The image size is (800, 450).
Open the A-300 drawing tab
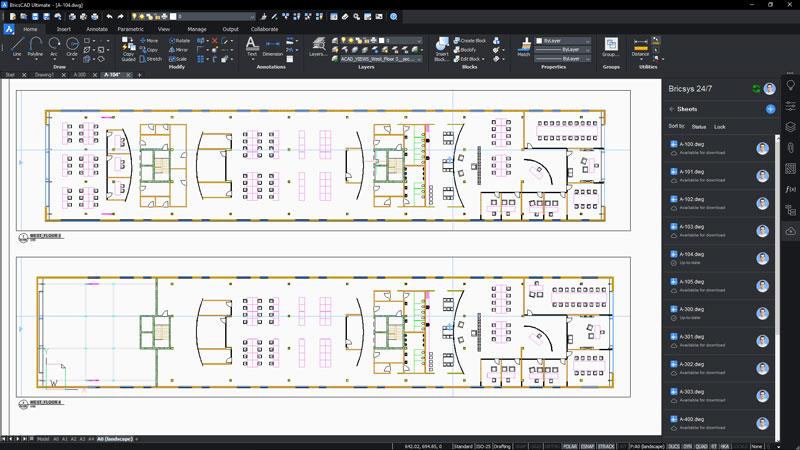[79, 75]
